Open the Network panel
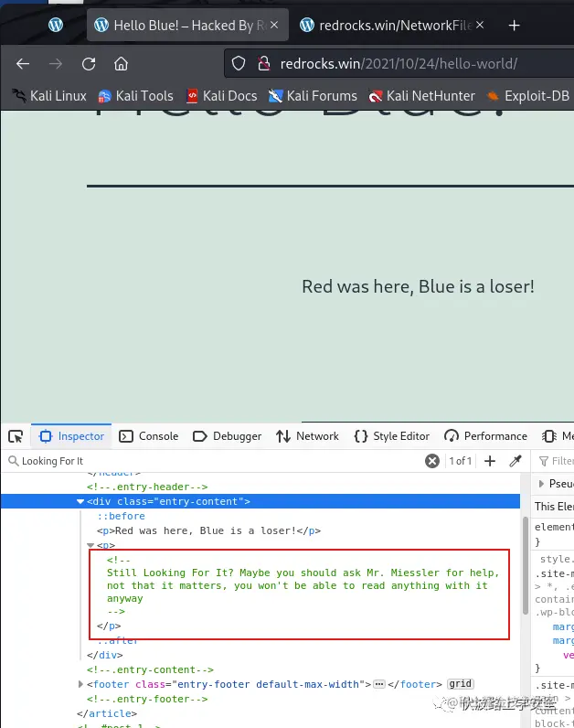 (x=307, y=436)
